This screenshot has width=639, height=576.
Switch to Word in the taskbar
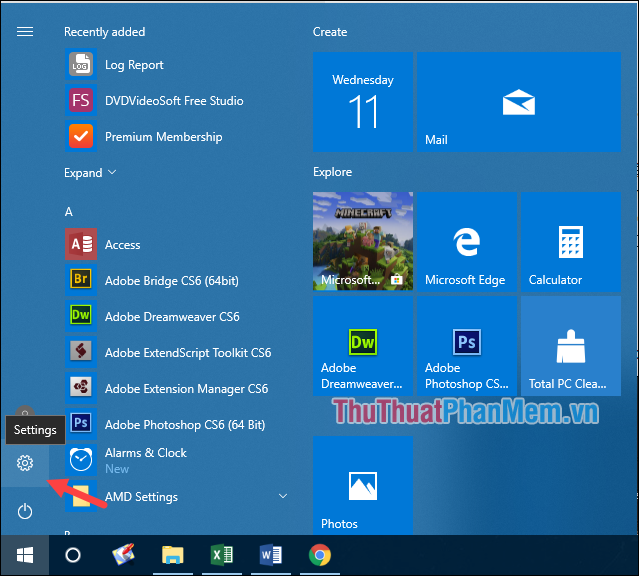pos(271,555)
